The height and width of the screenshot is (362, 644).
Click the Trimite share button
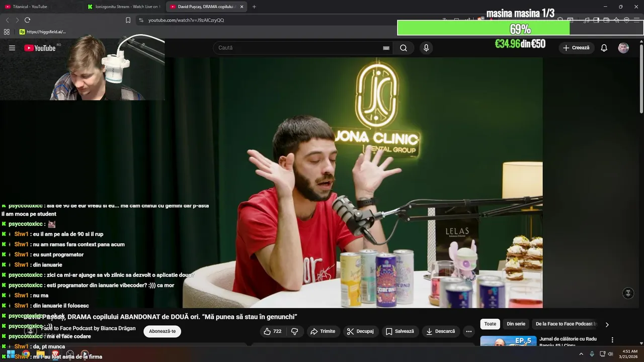click(x=323, y=331)
